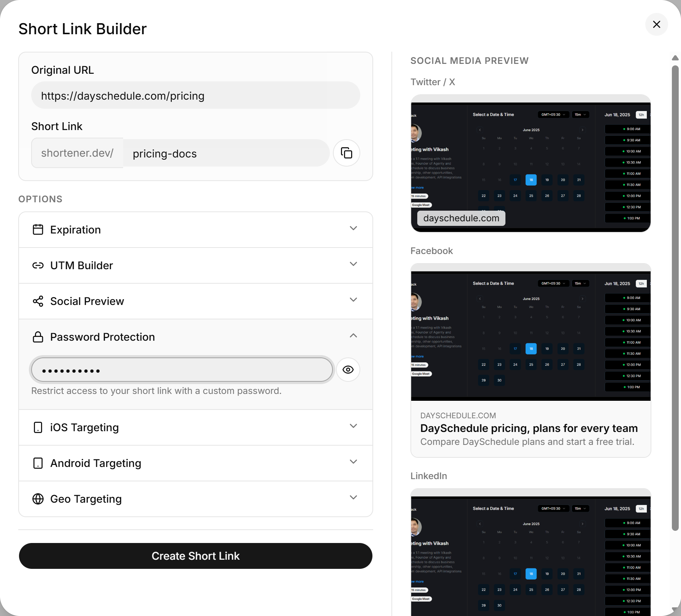This screenshot has height=616, width=681.
Task: Expand the iOS Targeting chevron
Action: click(x=353, y=426)
